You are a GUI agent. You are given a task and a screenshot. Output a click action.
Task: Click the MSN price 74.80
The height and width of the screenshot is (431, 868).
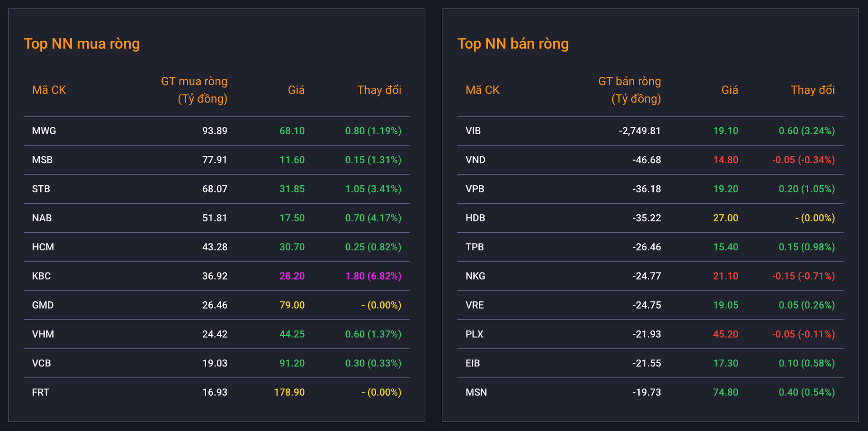pyautogui.click(x=726, y=393)
